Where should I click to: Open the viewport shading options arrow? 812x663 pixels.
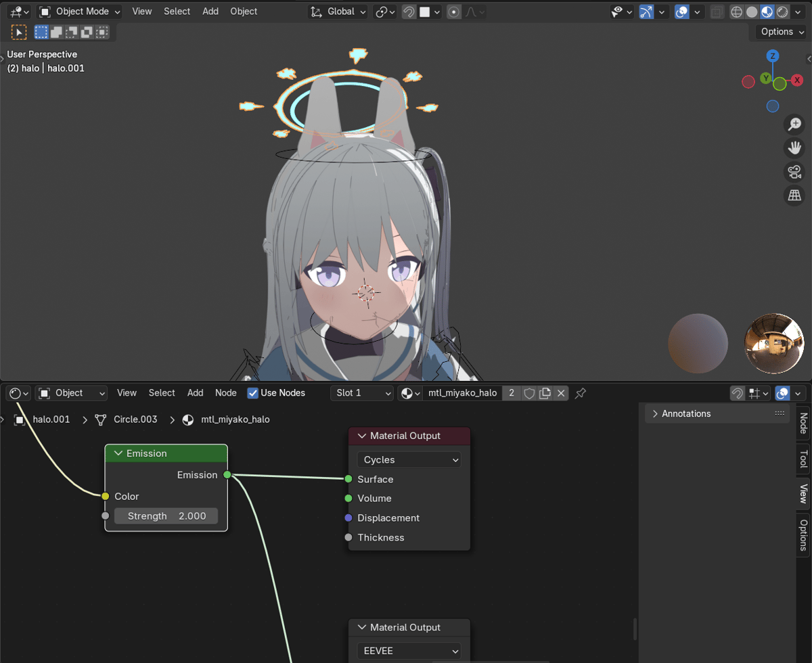click(798, 12)
